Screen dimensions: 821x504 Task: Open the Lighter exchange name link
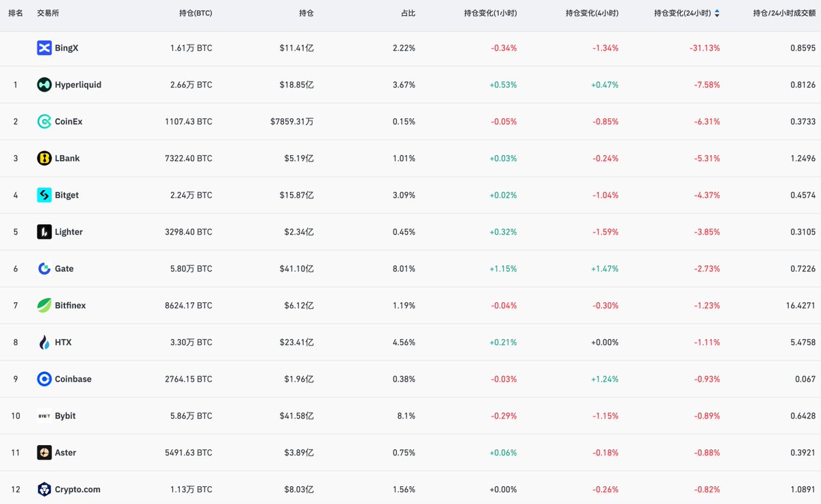(68, 232)
